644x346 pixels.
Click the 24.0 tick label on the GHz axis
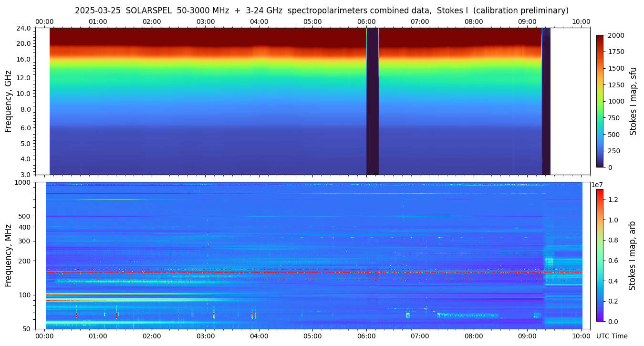click(24, 28)
